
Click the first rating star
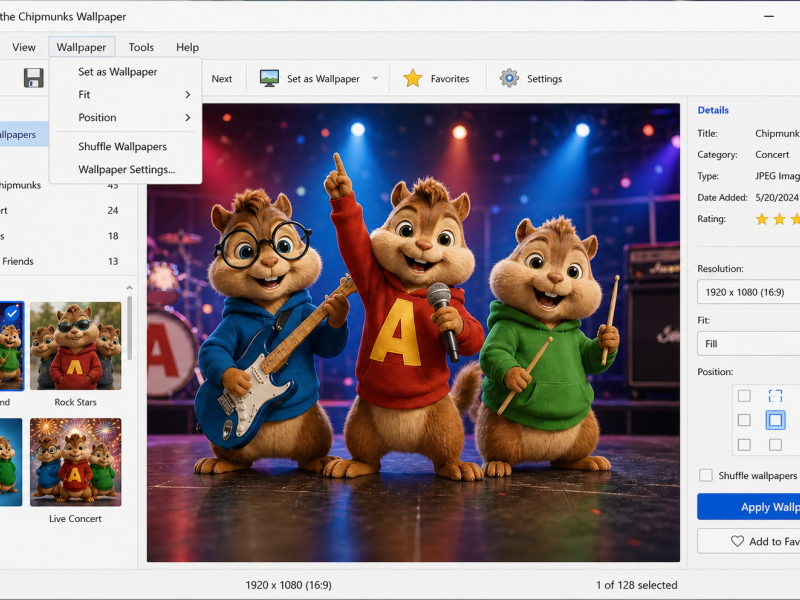coord(762,219)
